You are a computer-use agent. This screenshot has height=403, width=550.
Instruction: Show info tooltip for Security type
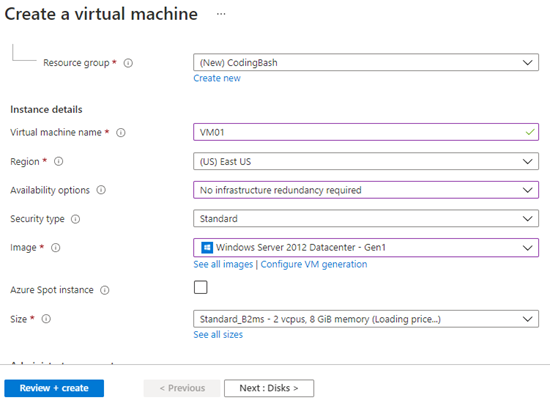75,219
